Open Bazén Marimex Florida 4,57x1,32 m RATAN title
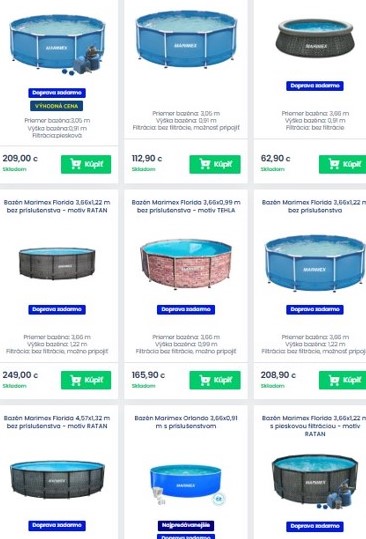The width and height of the screenshot is (366, 539). (57, 422)
